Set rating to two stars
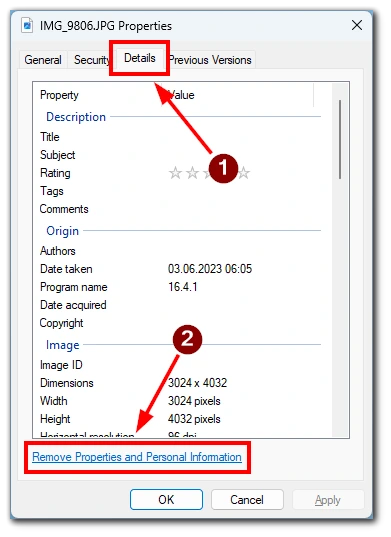The height and width of the screenshot is (537, 391). (x=192, y=173)
